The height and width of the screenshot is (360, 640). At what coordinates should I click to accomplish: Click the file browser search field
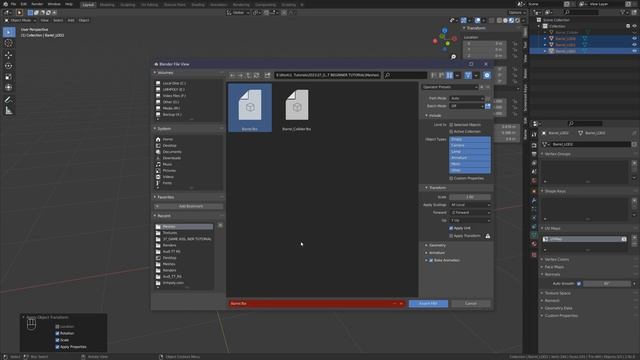tap(405, 76)
